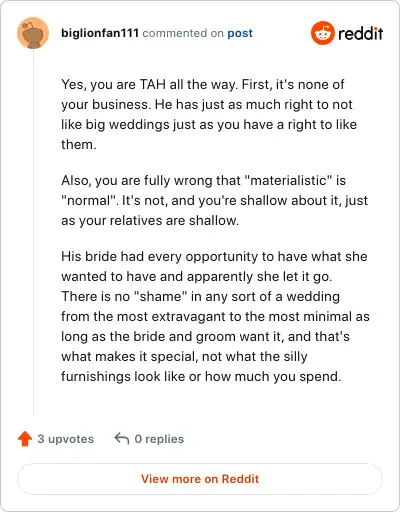The width and height of the screenshot is (400, 512).
Task: Click the "reddit" wordmark
Action: (361, 34)
